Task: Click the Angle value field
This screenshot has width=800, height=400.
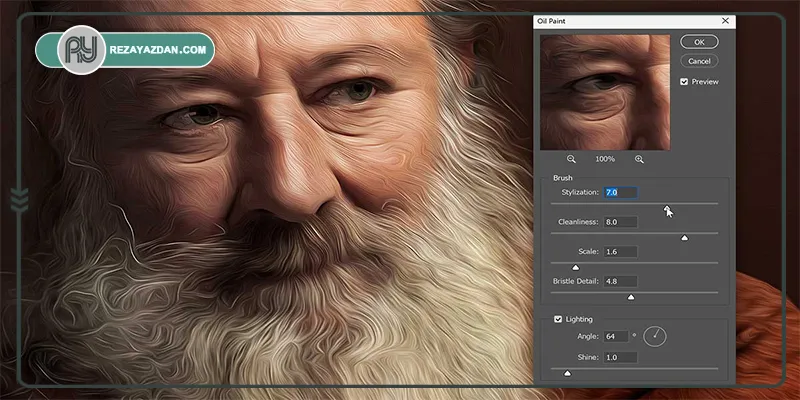Action: coord(616,336)
